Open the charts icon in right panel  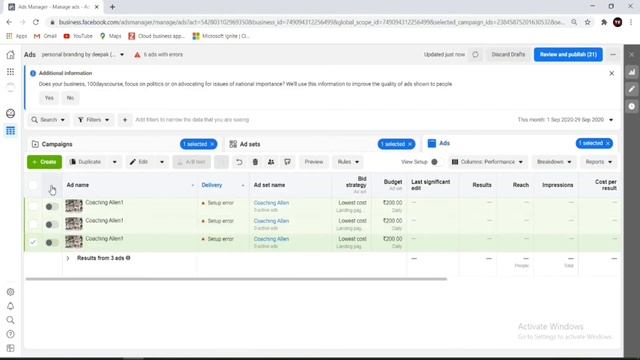632,72
